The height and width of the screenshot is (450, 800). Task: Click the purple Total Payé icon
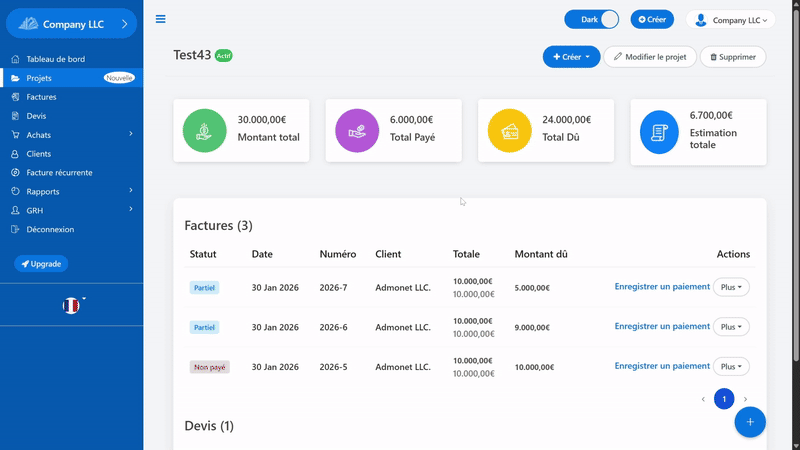pos(356,131)
